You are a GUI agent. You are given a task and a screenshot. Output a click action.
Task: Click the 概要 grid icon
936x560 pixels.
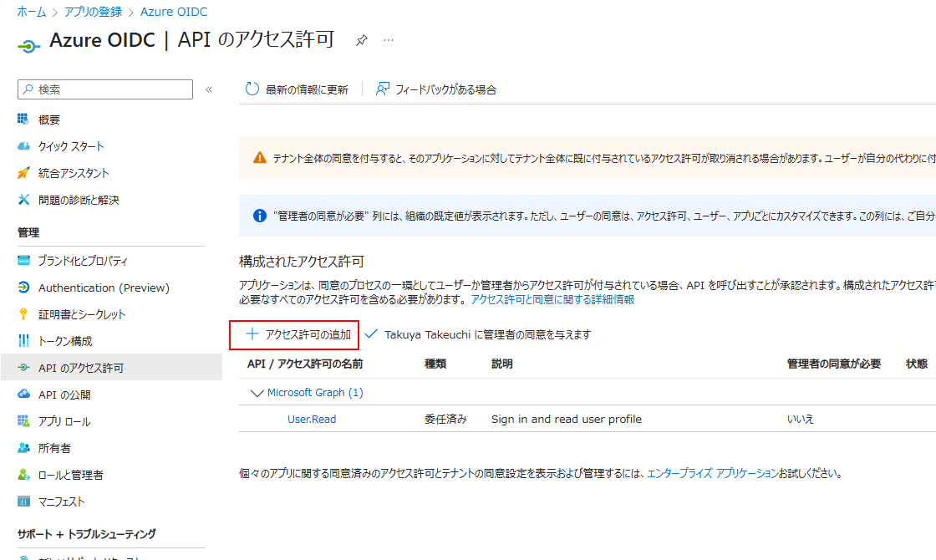pos(23,120)
